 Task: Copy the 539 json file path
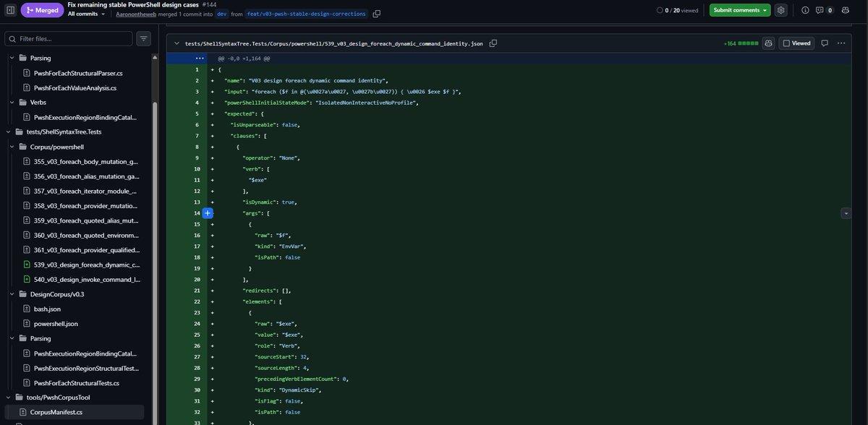pyautogui.click(x=493, y=43)
